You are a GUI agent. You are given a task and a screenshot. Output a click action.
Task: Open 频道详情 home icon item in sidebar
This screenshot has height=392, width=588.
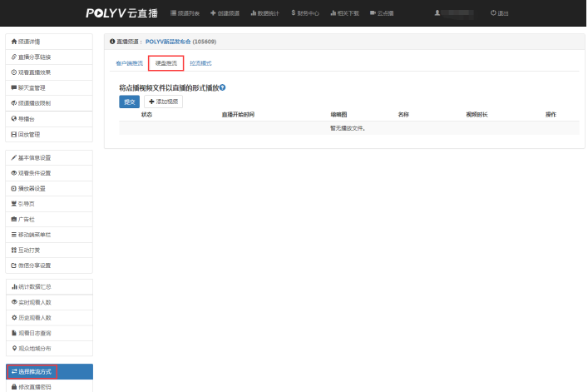[48, 41]
